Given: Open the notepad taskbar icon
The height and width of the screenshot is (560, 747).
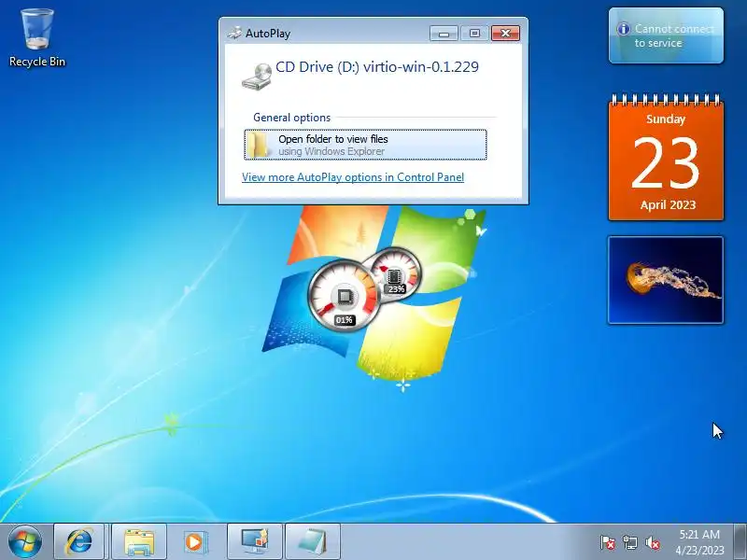Looking at the screenshot, I should pyautogui.click(x=313, y=541).
